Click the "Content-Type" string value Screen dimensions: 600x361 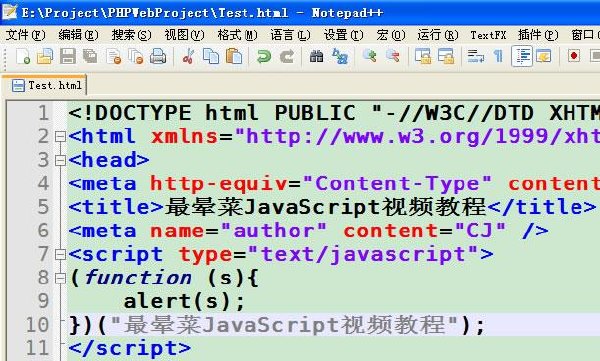[x=397, y=184]
